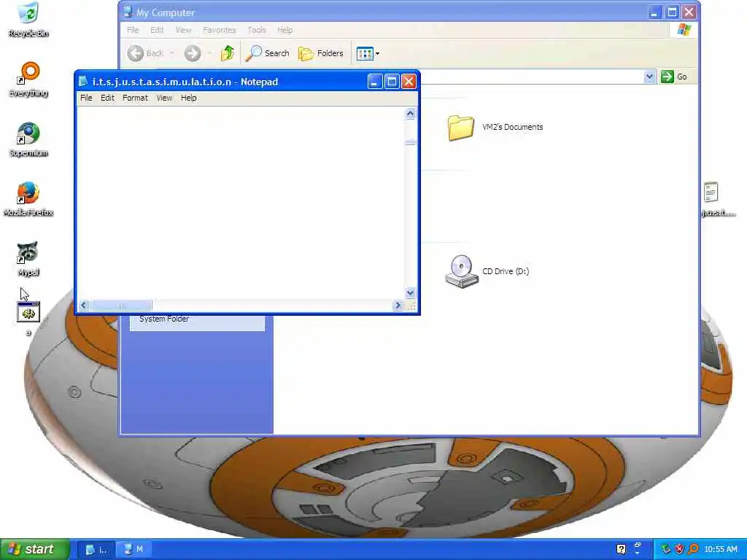Select the Everything desktop shortcut
Viewport: 747px width, 560px height.
tap(28, 79)
